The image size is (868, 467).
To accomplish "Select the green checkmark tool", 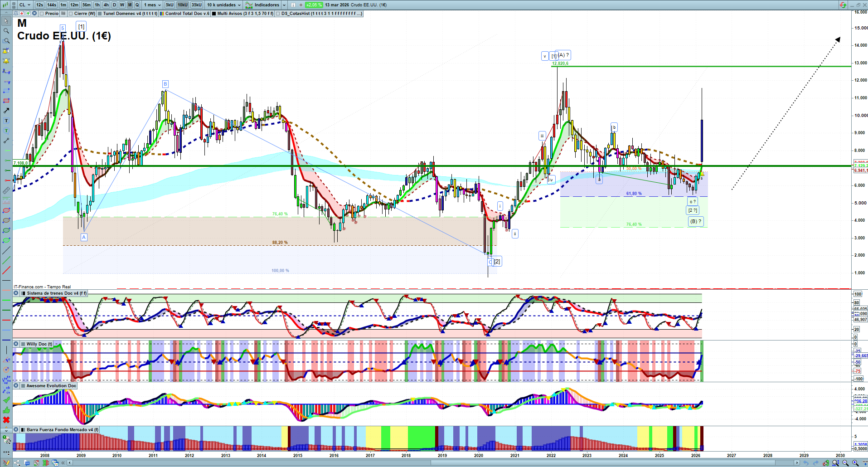I will [6, 400].
